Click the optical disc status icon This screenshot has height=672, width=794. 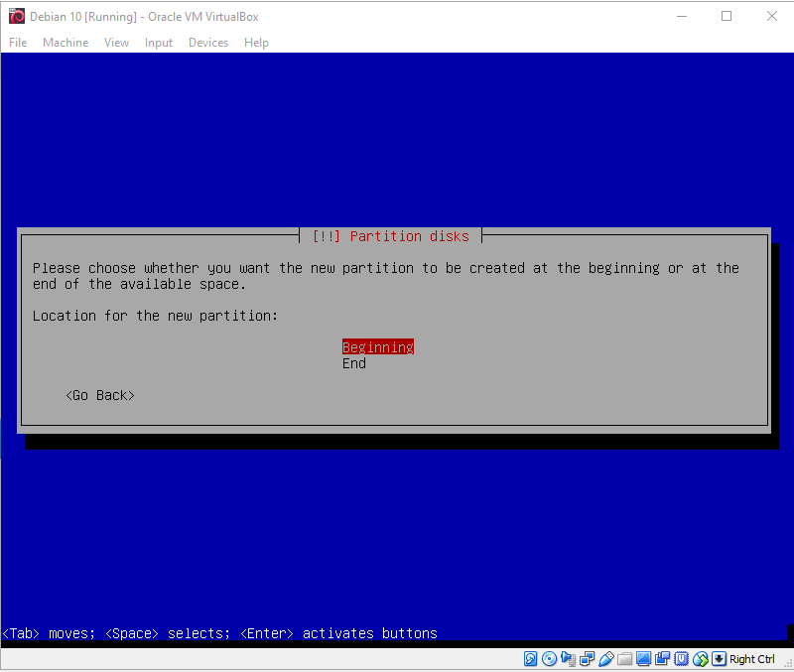(550, 659)
